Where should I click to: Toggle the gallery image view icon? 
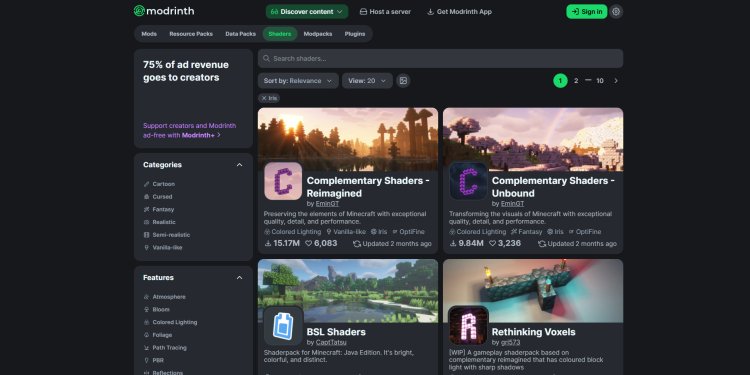click(403, 81)
